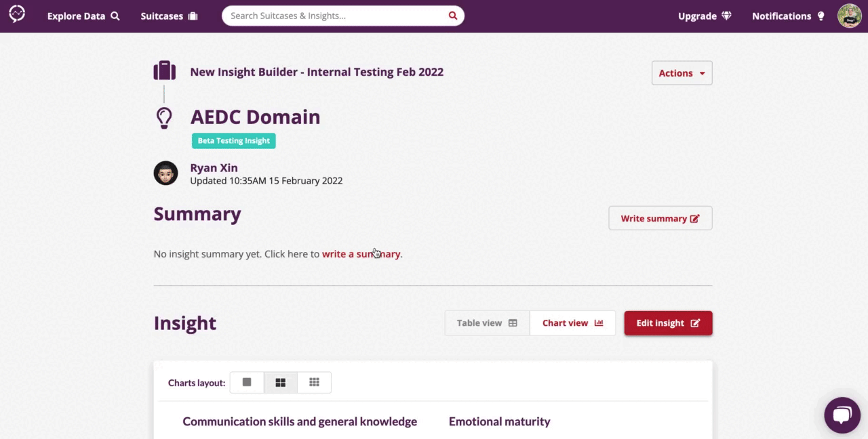Screen dimensions: 868x439
Task: Switch to Chart view
Action: coord(572,323)
